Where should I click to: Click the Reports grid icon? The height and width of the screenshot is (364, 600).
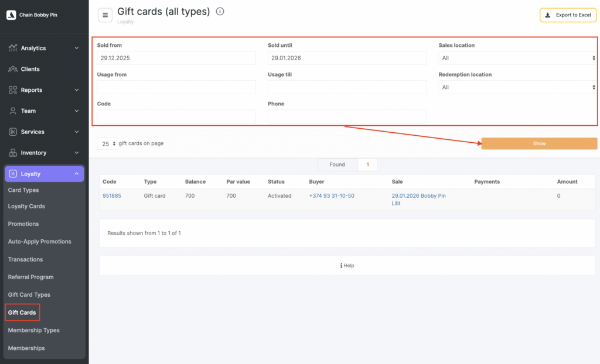tap(13, 90)
